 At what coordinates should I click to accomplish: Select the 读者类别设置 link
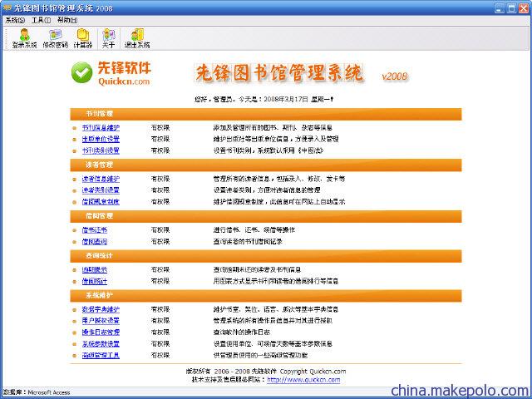(101, 190)
